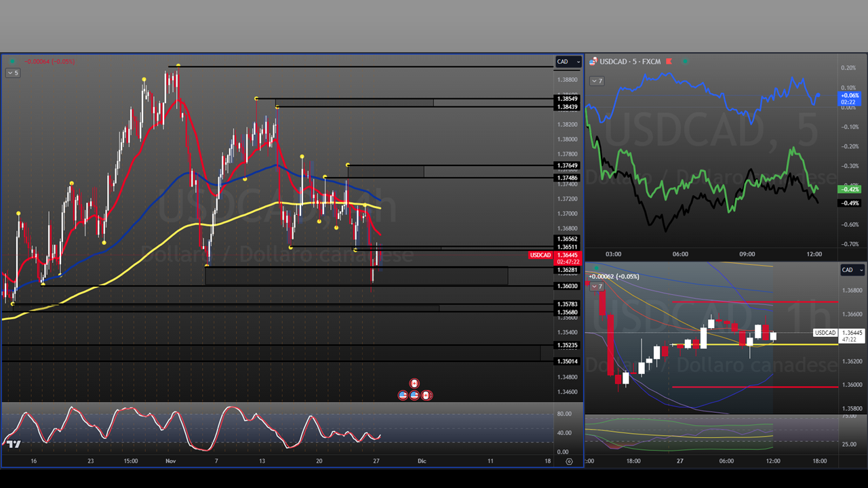Image resolution: width=868 pixels, height=488 pixels.
Task: Click red USDCAD price label on left chart
Action: click(540, 255)
